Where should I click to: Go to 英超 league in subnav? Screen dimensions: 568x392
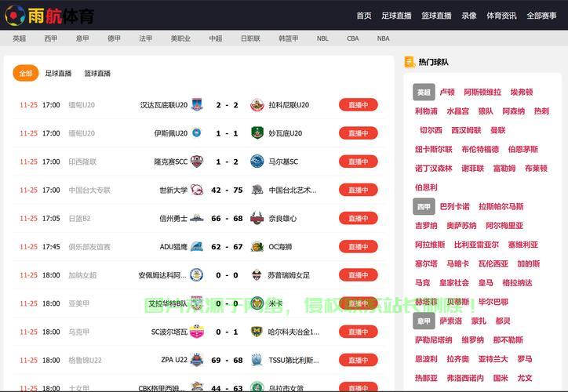click(19, 38)
